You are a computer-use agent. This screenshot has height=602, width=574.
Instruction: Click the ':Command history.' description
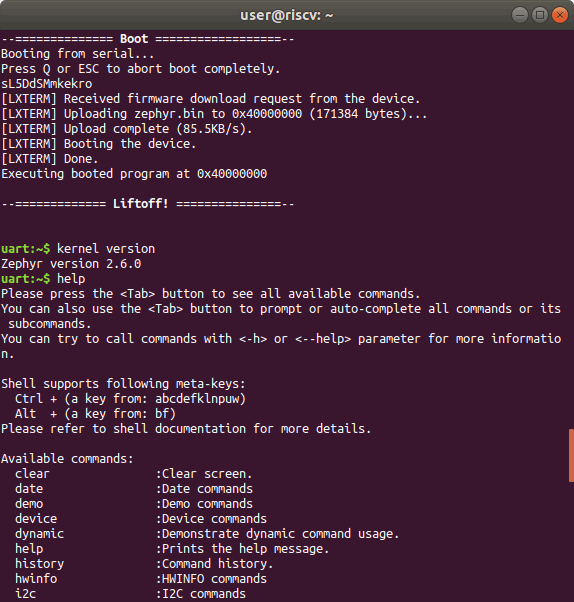(215, 563)
